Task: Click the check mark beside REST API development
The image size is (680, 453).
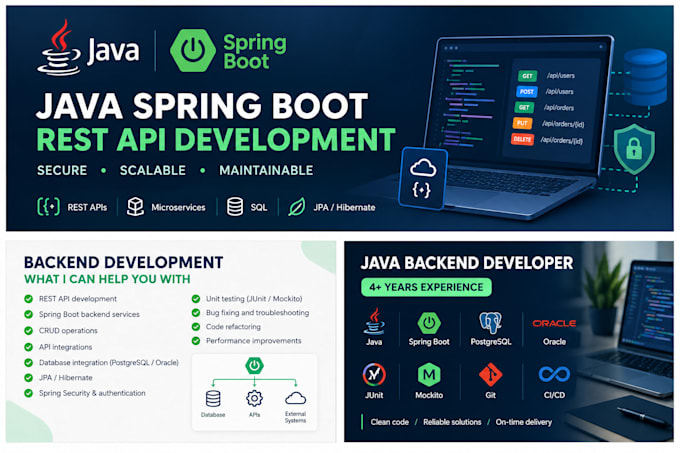Action: coord(29,299)
